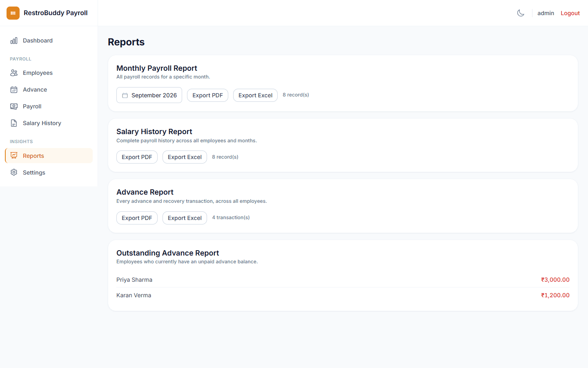
Task: Click the Monthly Payroll Report heading
Action: [157, 68]
